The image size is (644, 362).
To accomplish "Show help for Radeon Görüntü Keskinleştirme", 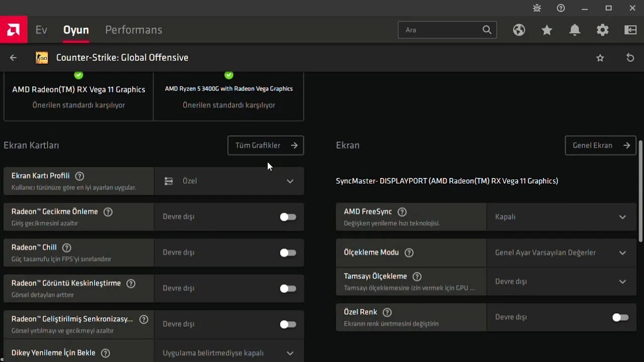I will coord(131,284).
